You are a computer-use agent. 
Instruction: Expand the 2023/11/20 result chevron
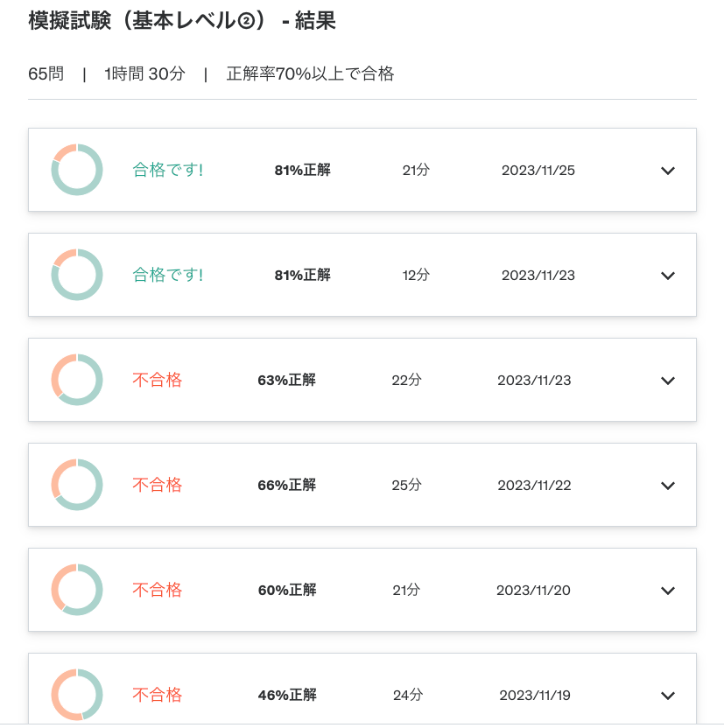(x=667, y=590)
